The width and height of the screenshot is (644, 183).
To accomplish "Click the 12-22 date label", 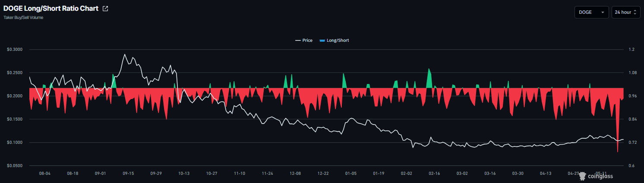I will 323,174.
